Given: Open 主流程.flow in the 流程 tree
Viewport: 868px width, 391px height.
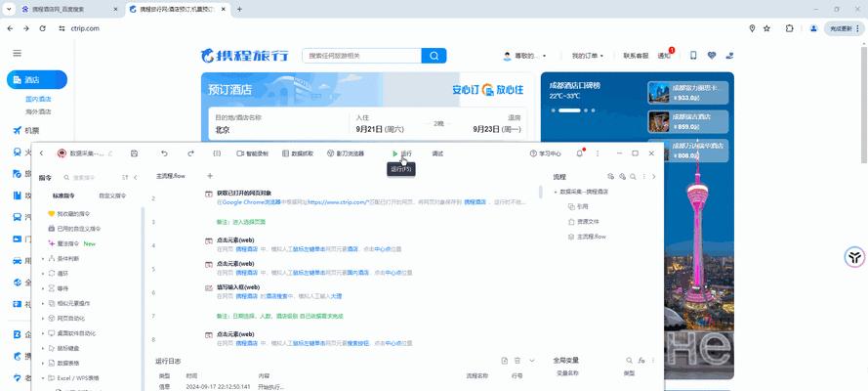Looking at the screenshot, I should pos(587,237).
